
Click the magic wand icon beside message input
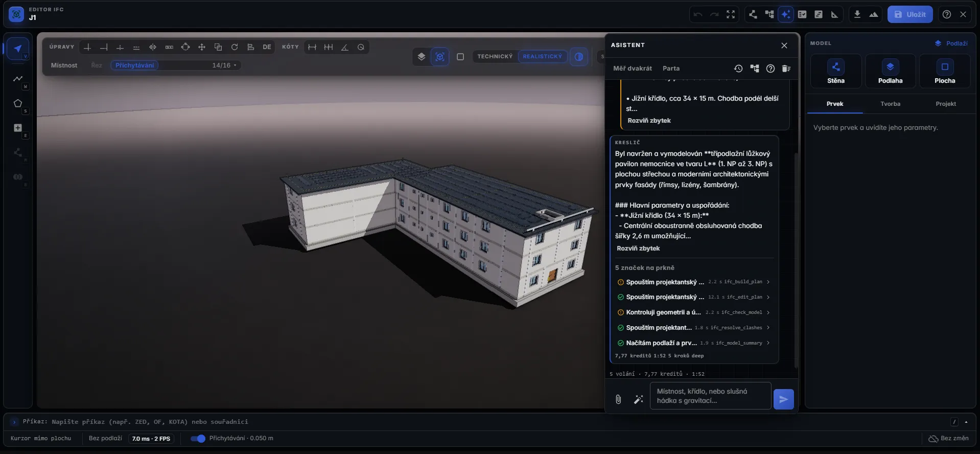click(x=638, y=399)
